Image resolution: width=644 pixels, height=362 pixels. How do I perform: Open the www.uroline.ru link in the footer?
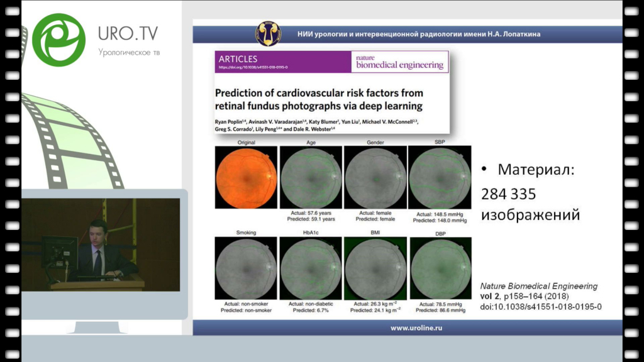tap(407, 327)
